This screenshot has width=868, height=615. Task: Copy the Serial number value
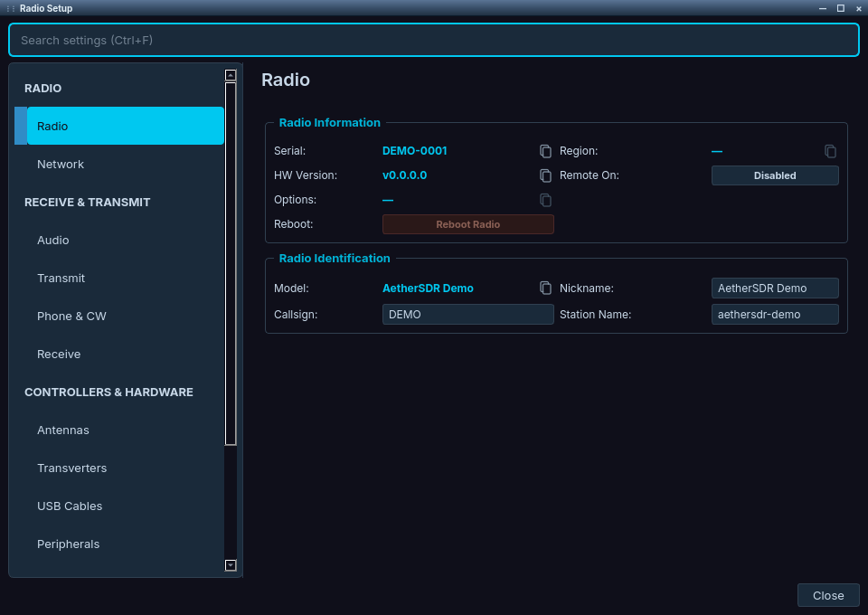pyautogui.click(x=545, y=151)
